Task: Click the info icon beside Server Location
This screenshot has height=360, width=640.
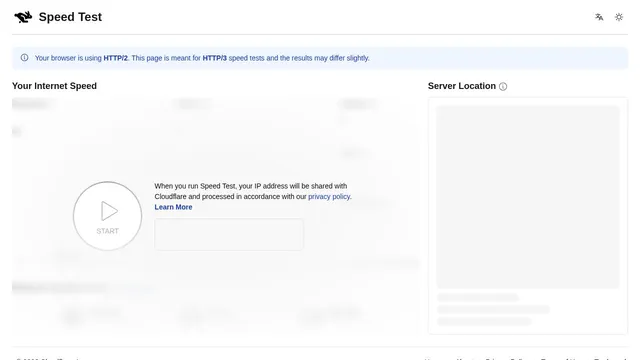Action: tap(503, 87)
